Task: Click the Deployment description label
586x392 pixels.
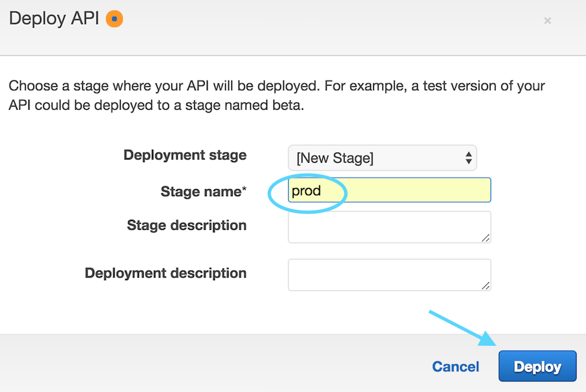Action: pyautogui.click(x=165, y=273)
